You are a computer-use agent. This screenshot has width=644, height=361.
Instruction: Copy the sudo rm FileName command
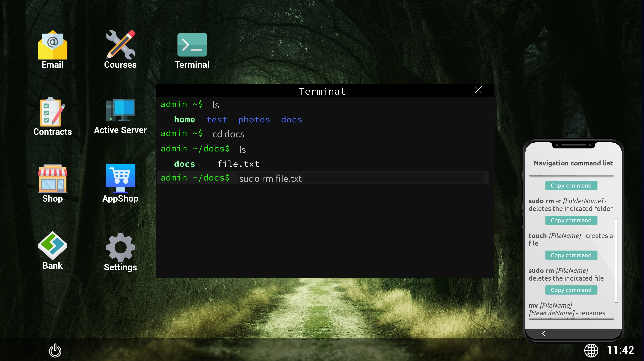571,290
